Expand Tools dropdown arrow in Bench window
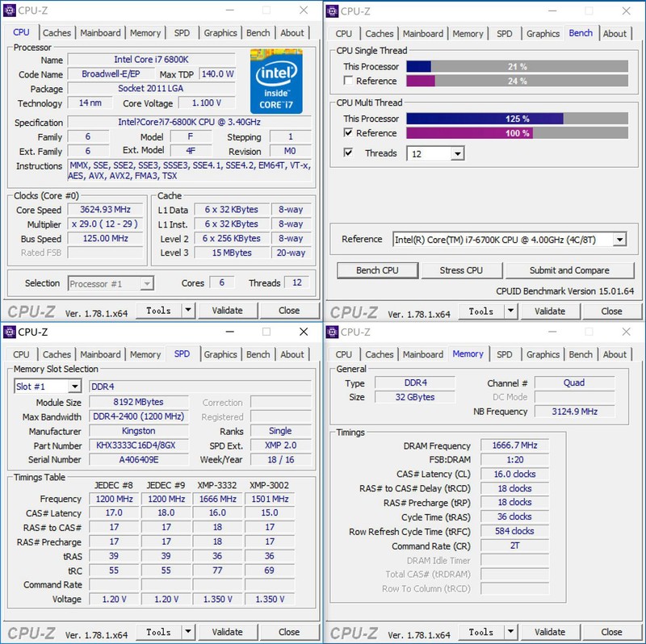 coord(510,311)
